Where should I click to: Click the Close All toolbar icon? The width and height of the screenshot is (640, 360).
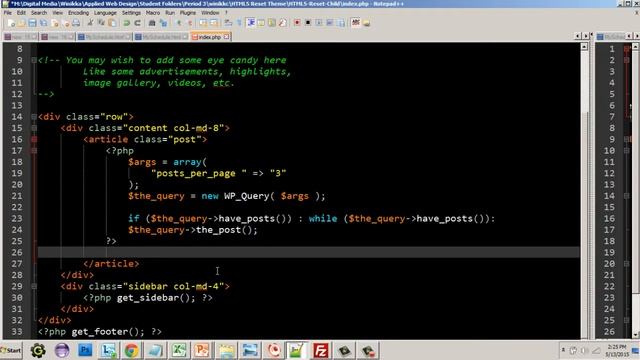tap(66, 23)
